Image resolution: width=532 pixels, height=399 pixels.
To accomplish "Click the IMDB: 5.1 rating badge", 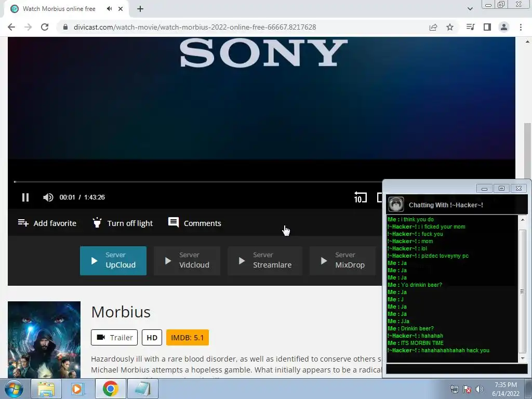I will tap(188, 338).
